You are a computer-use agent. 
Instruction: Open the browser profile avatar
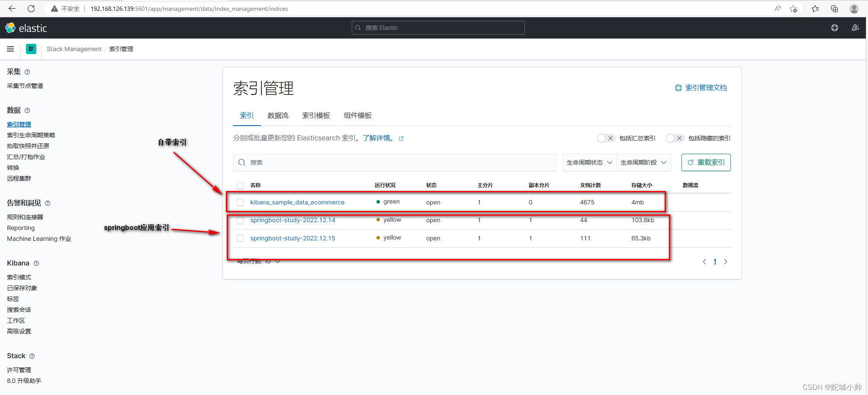[x=854, y=9]
